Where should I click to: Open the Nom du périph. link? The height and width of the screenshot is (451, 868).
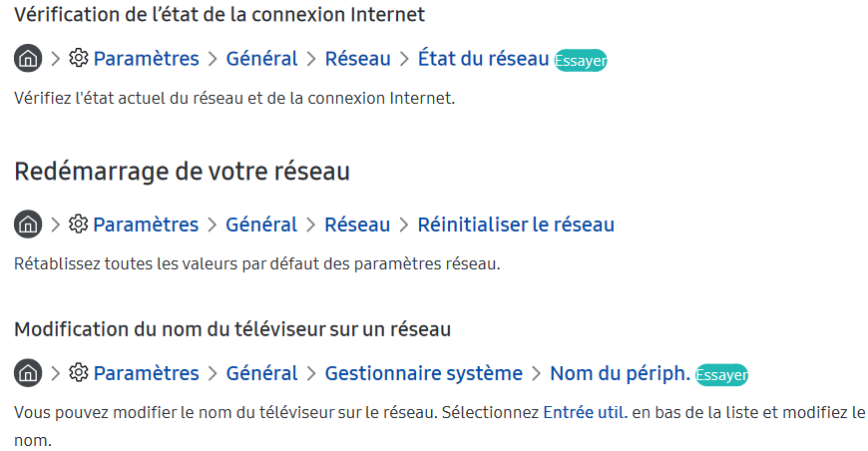(x=620, y=373)
